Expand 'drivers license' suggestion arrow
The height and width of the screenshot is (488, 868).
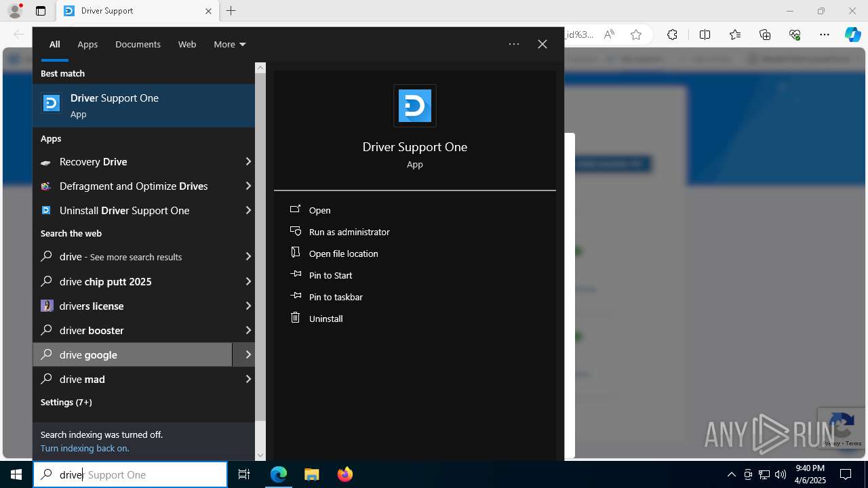point(248,306)
